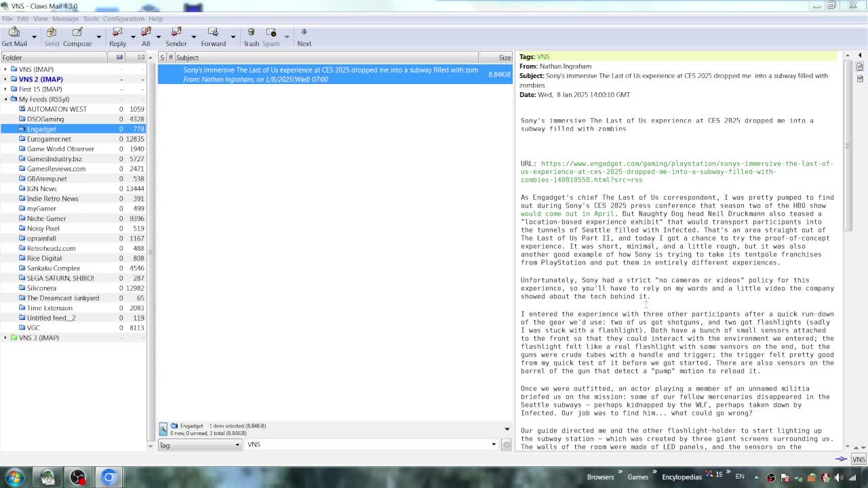The image size is (868, 488).
Task: Open the Tools menu
Action: point(91,18)
